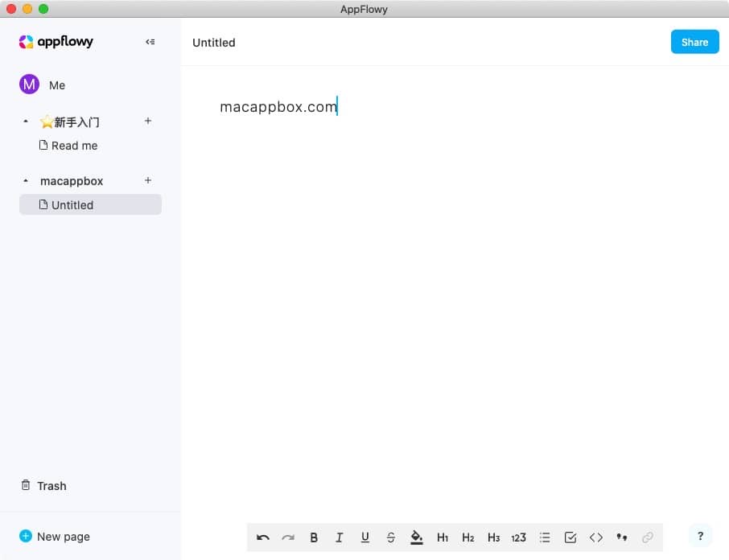Click the New page plus icon
This screenshot has width=729, height=560.
(26, 536)
